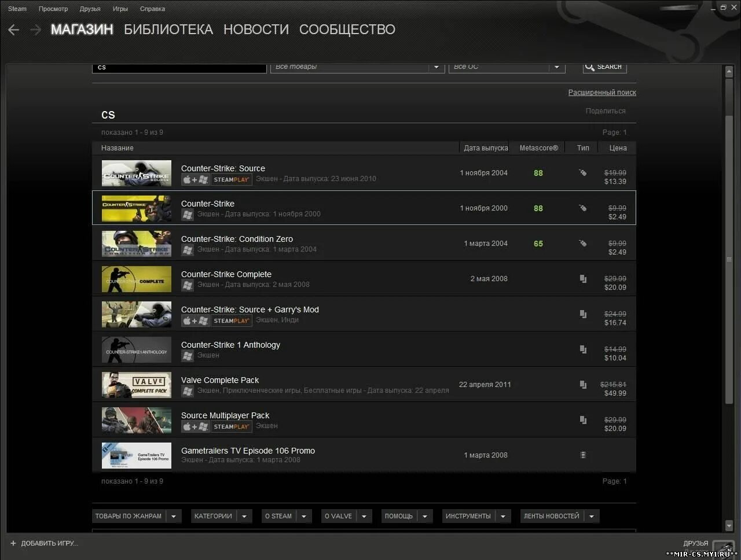Click SteamPlay badge under Counter-Strike: Source
Viewport: 741px width, 560px height.
click(232, 179)
